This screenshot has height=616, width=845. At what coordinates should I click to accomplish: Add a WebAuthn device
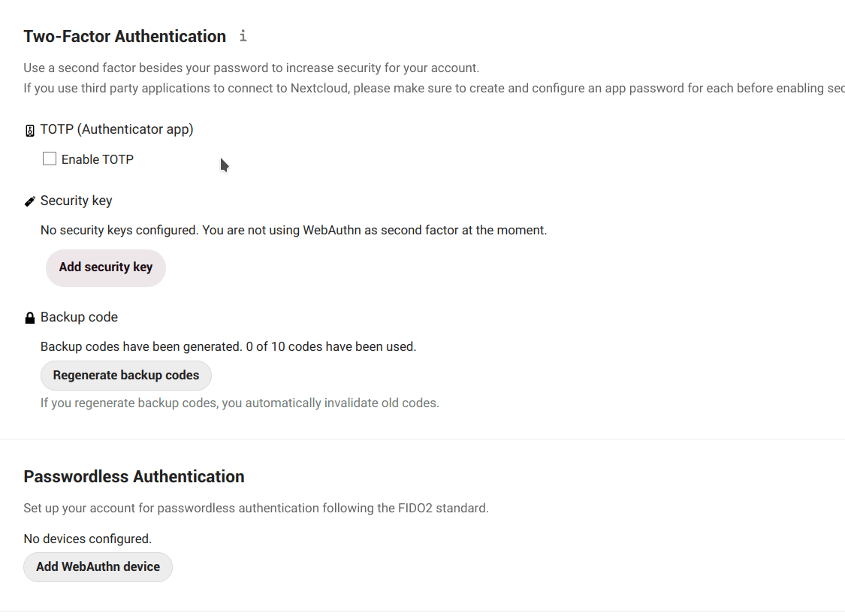tap(98, 567)
